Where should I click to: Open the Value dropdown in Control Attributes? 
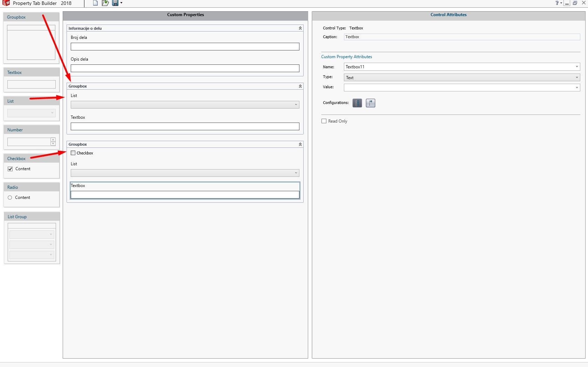[x=577, y=88]
